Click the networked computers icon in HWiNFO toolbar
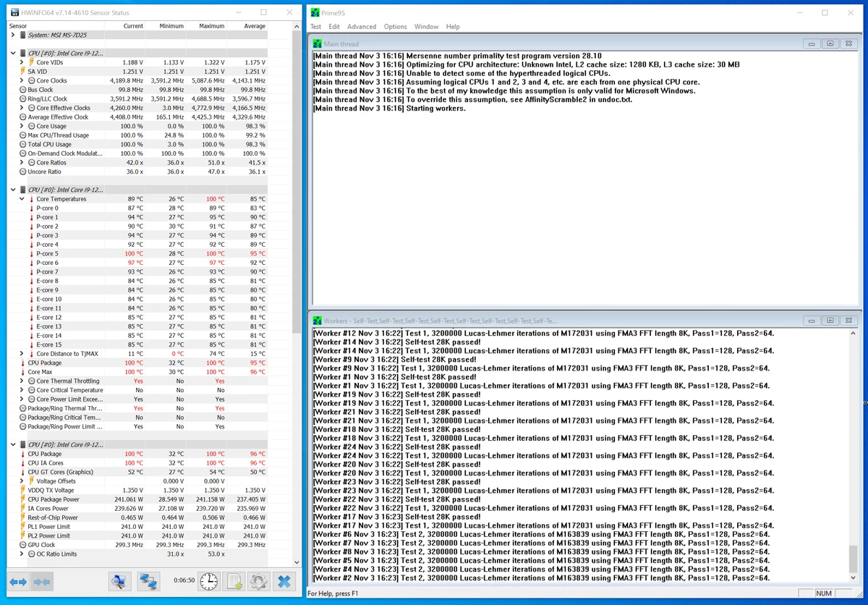 pos(148,581)
